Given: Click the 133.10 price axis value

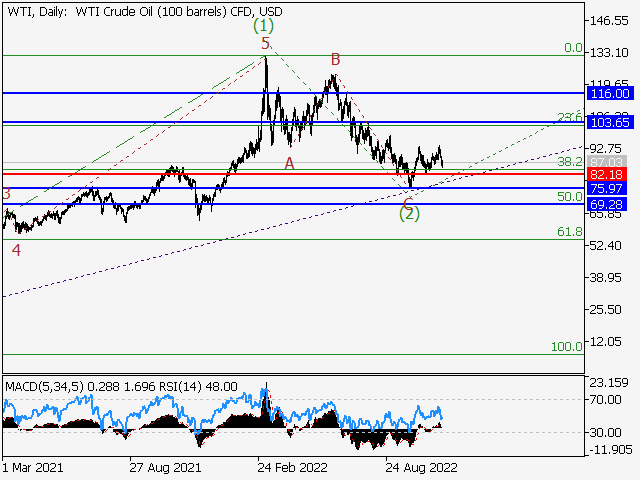Looking at the screenshot, I should pyautogui.click(x=609, y=53).
